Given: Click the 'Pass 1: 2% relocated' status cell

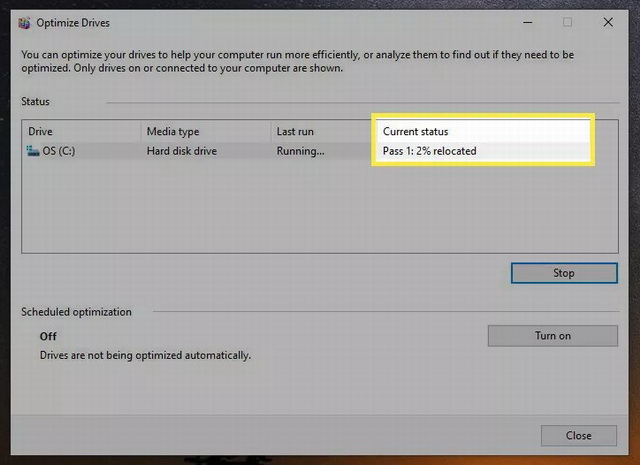Looking at the screenshot, I should coord(429,151).
